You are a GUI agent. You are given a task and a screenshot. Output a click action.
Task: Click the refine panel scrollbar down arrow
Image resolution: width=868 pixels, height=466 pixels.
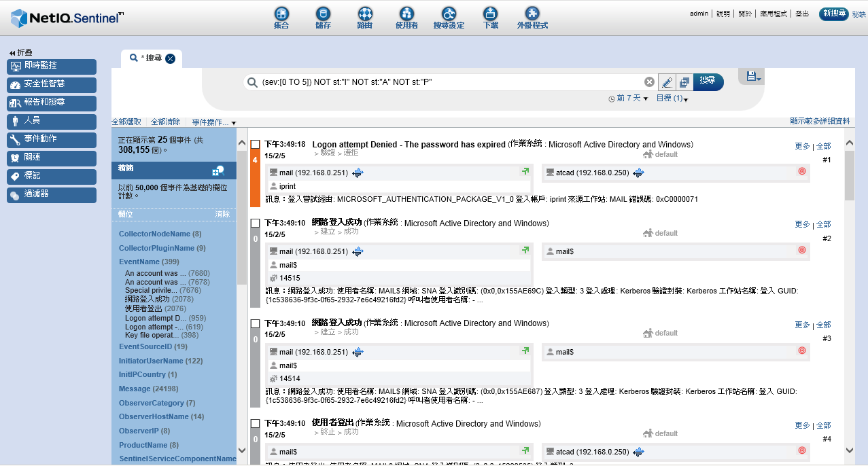(242, 450)
